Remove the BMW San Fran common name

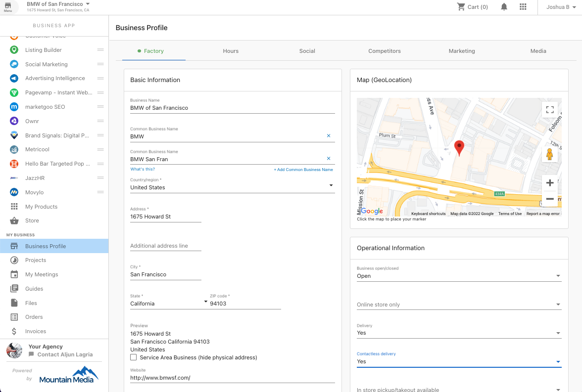pos(329,158)
